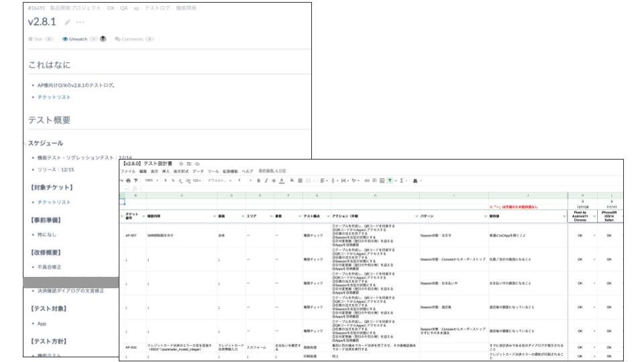Open filter dropdown for 確認内容 column

(214, 217)
